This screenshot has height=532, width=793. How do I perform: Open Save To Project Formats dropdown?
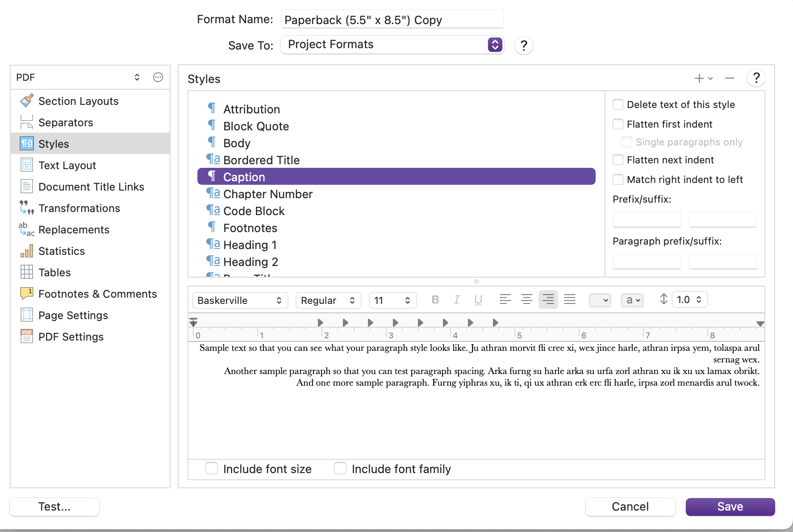tap(392, 45)
